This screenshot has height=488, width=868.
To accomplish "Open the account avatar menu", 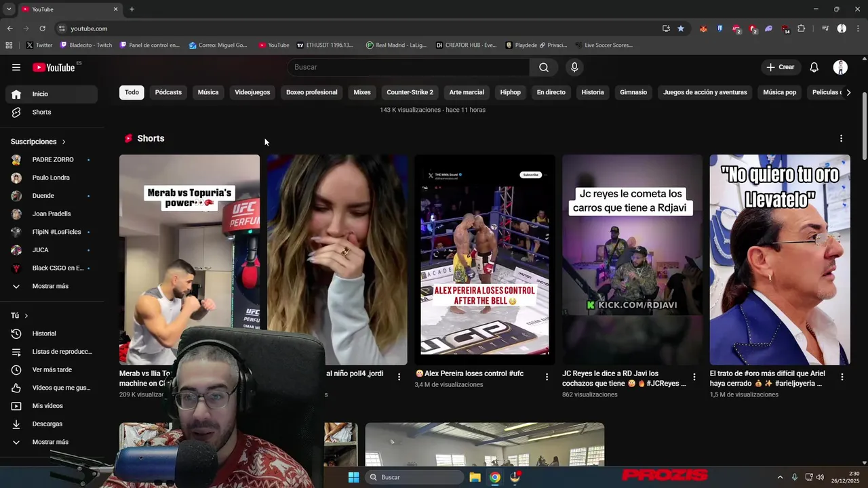I will 841,67.
